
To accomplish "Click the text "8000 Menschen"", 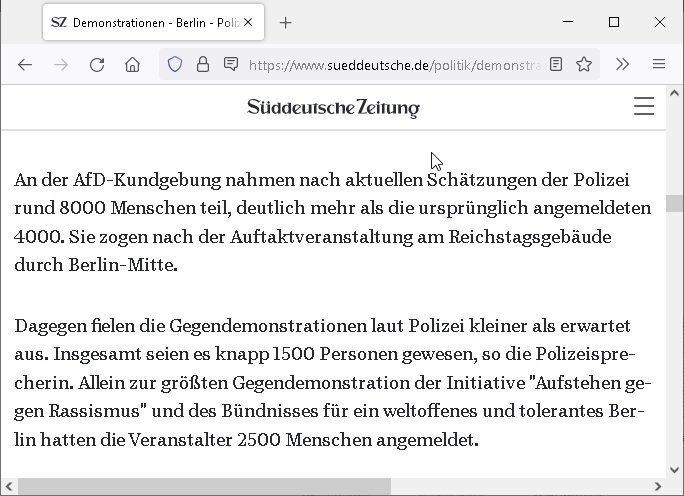I will pos(128,208).
